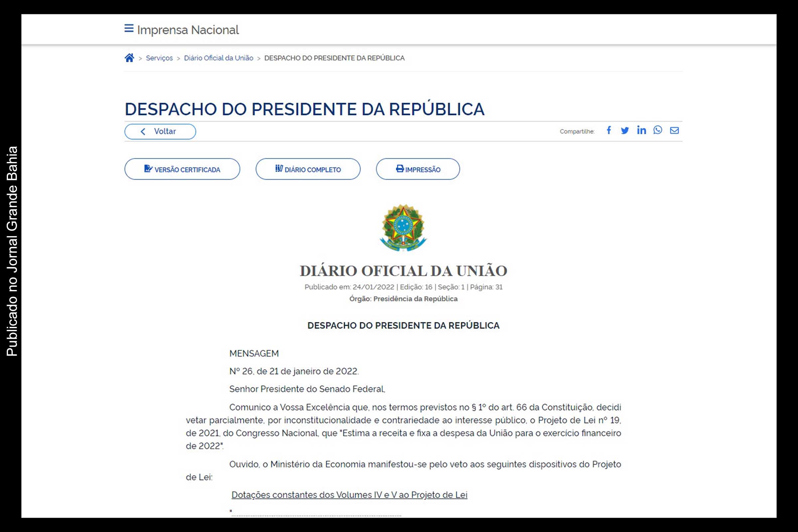Go to the homepage using the house icon
Screen dimensions: 798x532
click(129, 58)
